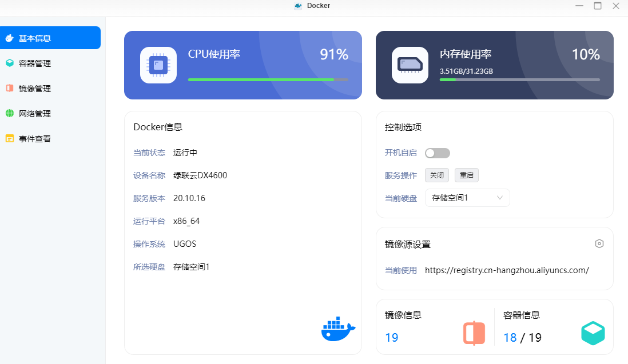Click the CPU chip icon
Screen dimensions: 628x364
158,65
